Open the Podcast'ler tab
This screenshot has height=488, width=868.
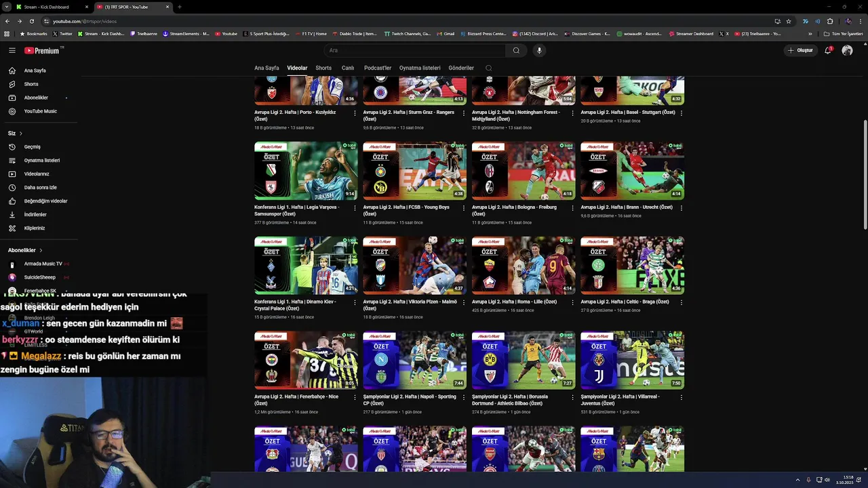pyautogui.click(x=378, y=68)
